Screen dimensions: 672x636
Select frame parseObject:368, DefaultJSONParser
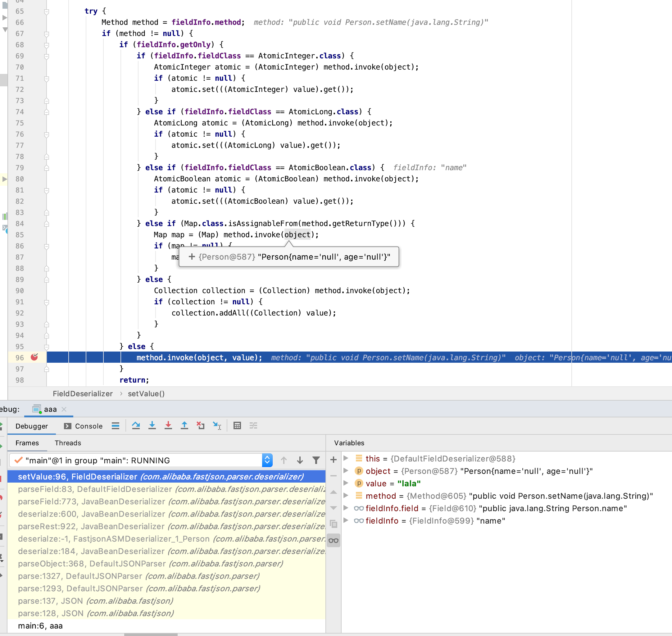[166, 563]
